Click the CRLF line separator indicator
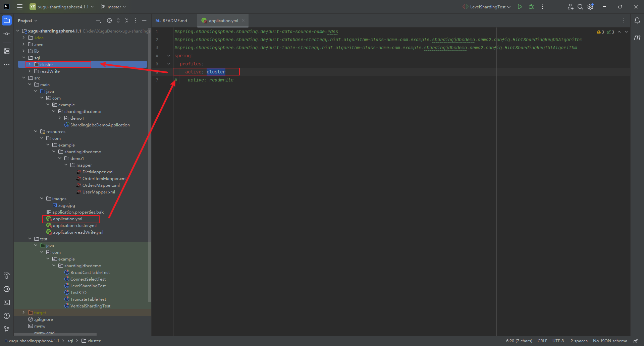Screen dimensions: 644x346 pos(542,341)
